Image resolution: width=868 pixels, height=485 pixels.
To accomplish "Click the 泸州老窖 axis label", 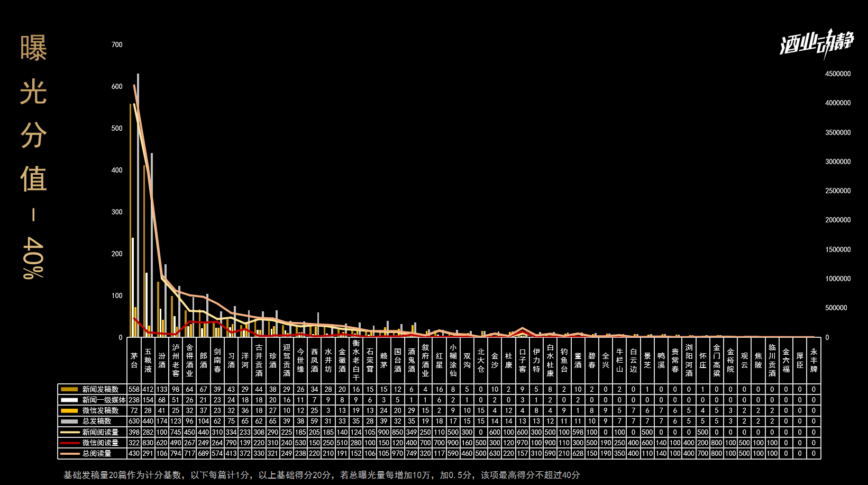I will pos(176,361).
